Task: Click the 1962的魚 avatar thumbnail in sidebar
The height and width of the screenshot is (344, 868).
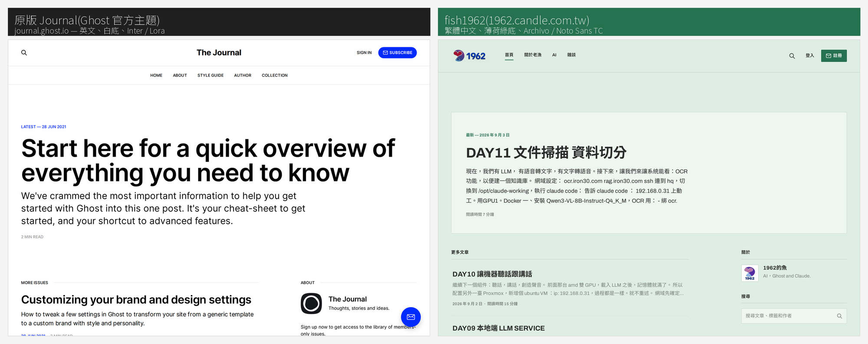Action: (x=750, y=273)
